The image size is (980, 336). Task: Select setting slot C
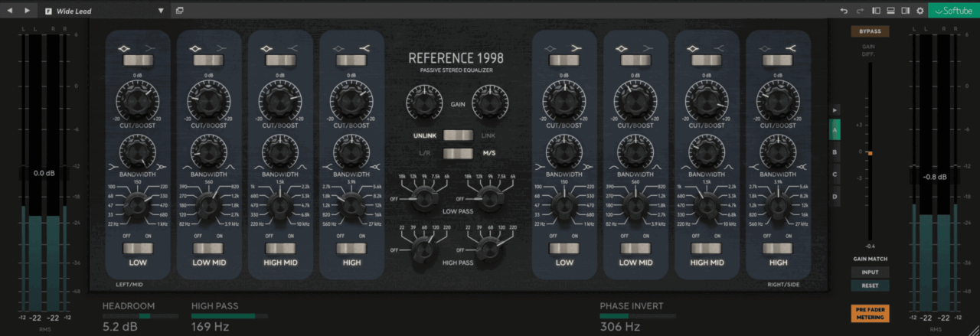[x=835, y=175]
